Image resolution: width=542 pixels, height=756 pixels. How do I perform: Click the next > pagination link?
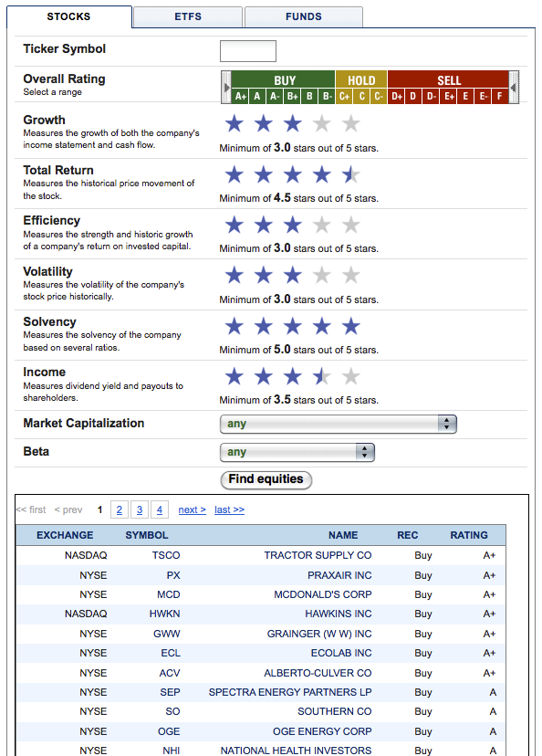click(x=193, y=509)
